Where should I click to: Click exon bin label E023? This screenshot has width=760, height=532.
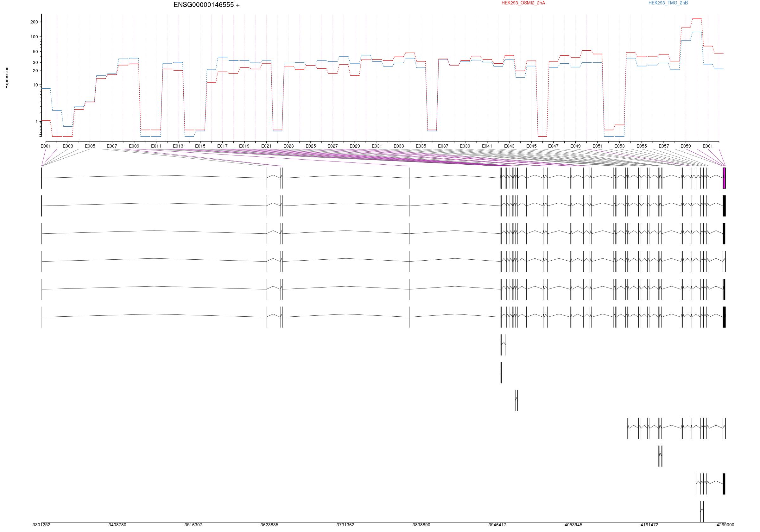point(288,146)
